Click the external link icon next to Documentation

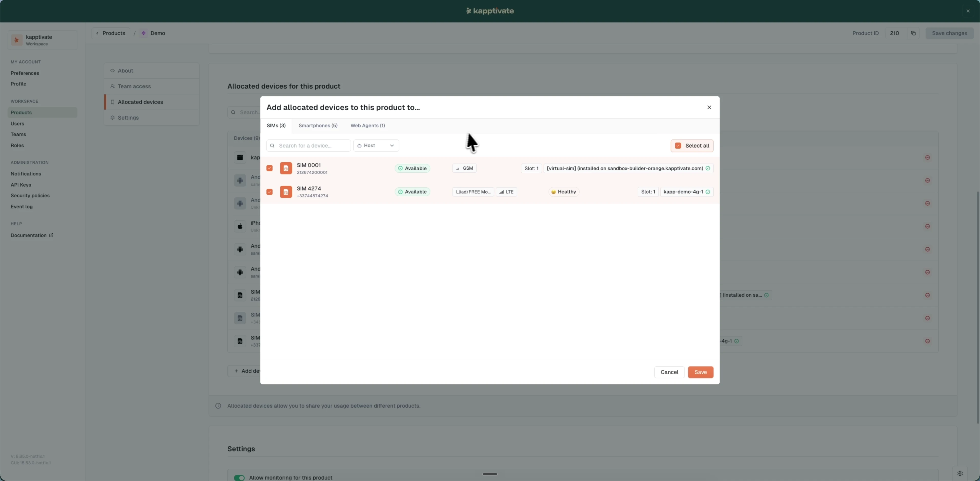(x=51, y=235)
